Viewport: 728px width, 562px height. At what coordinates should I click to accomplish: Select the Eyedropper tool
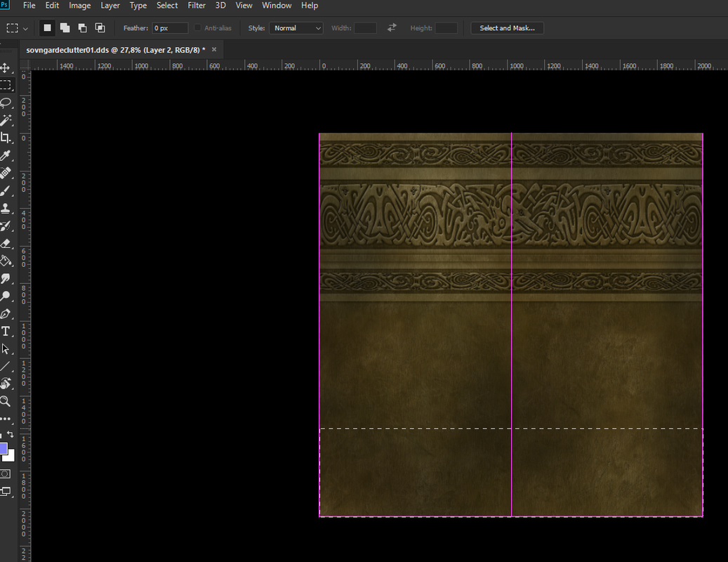click(x=6, y=155)
